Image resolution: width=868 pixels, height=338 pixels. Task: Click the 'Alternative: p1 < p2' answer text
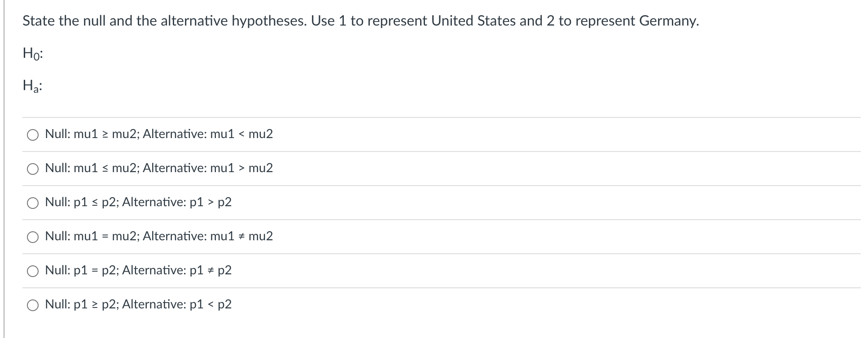(177, 304)
